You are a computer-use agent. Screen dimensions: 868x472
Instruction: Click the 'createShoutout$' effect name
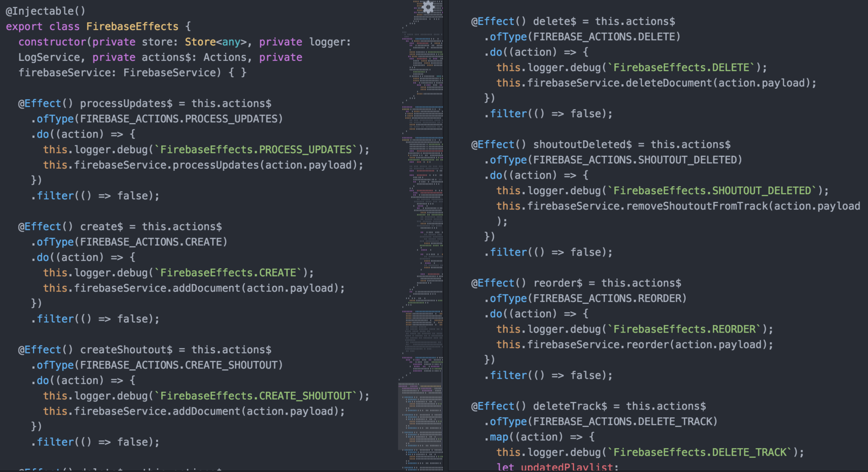click(126, 350)
